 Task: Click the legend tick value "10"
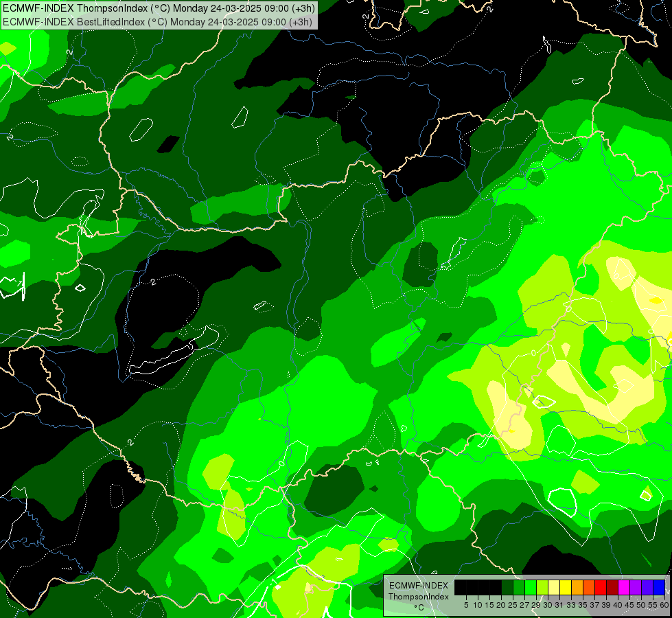(x=478, y=605)
